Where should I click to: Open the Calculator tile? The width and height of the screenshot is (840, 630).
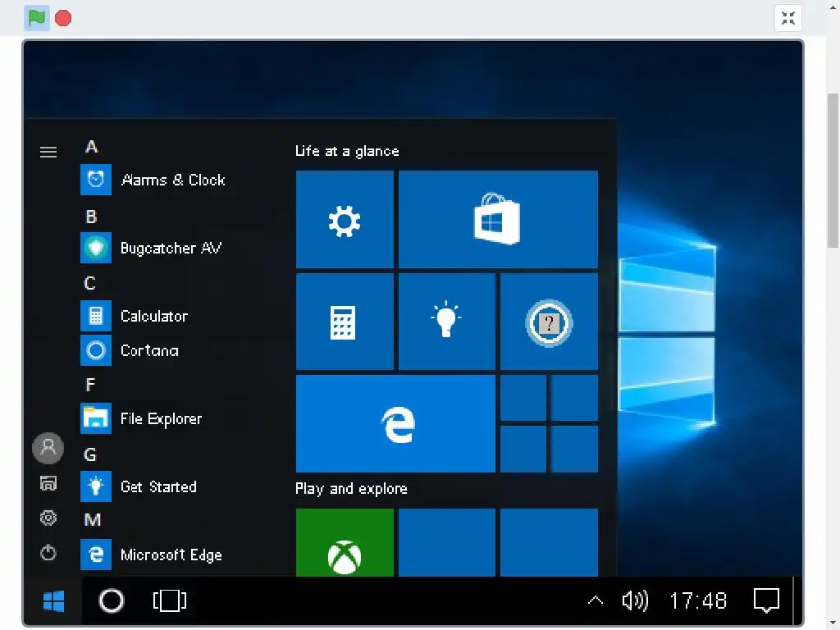345,322
